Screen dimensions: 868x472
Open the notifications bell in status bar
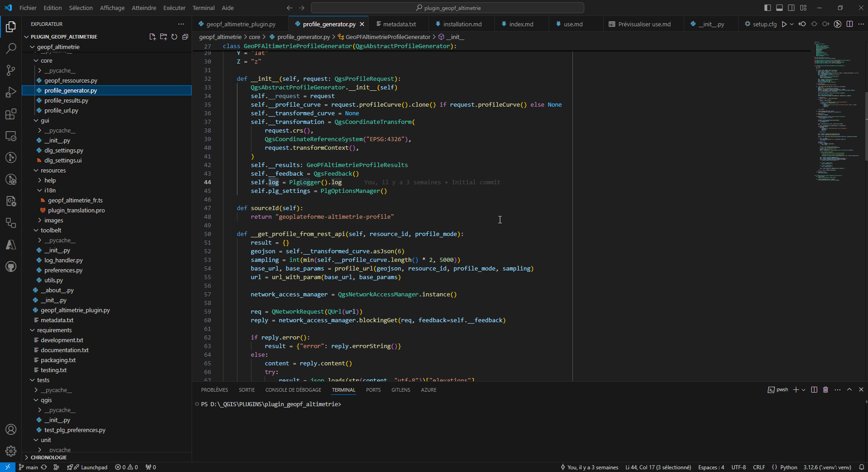coord(861,467)
